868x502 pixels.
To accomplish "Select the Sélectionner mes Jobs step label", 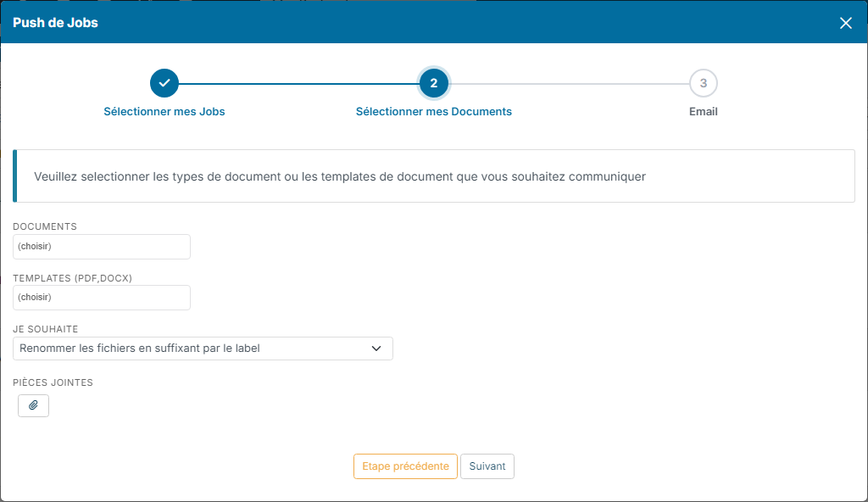I will pyautogui.click(x=164, y=111).
